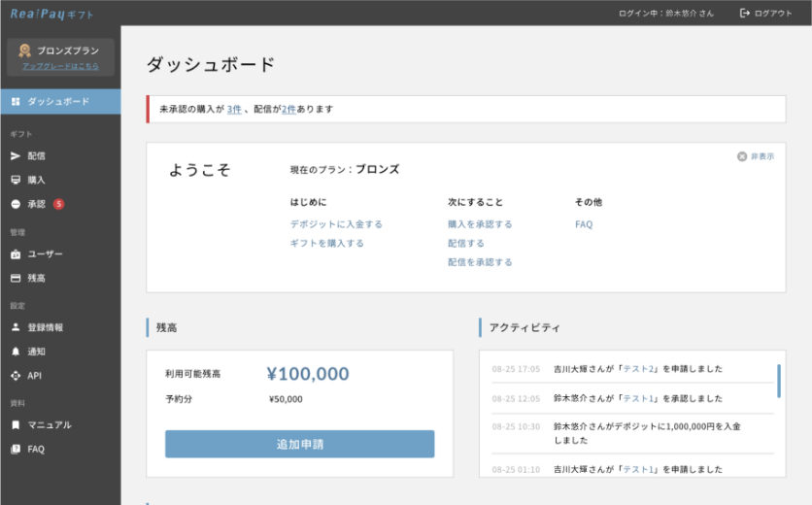Click the circled X hide icon
Image resolution: width=812 pixels, height=505 pixels.
[741, 156]
